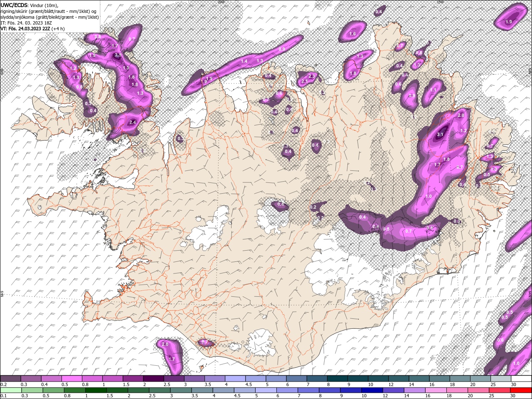Click the 2.1 precipitation value label
The height and width of the screenshot is (399, 532).
(304, 81)
